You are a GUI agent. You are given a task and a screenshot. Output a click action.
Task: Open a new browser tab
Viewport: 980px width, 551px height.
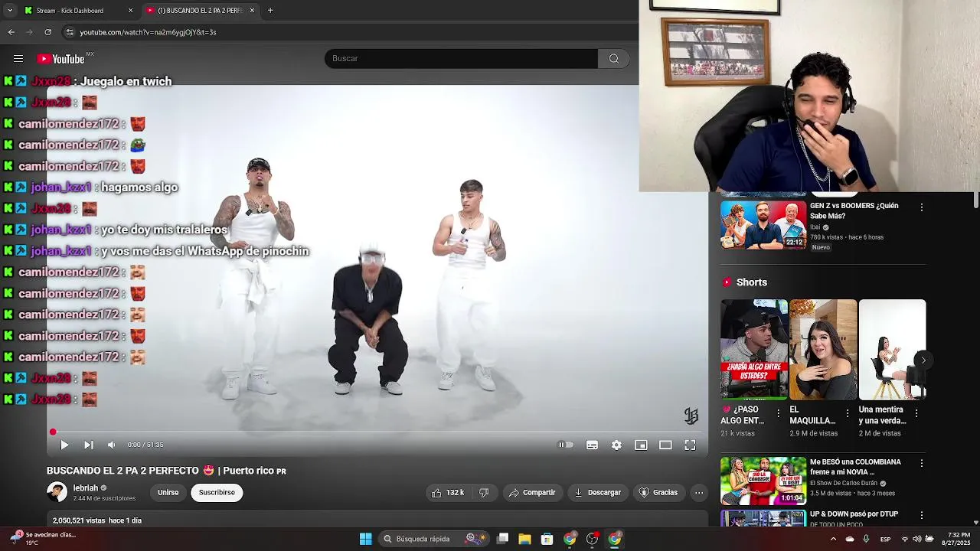coord(270,11)
